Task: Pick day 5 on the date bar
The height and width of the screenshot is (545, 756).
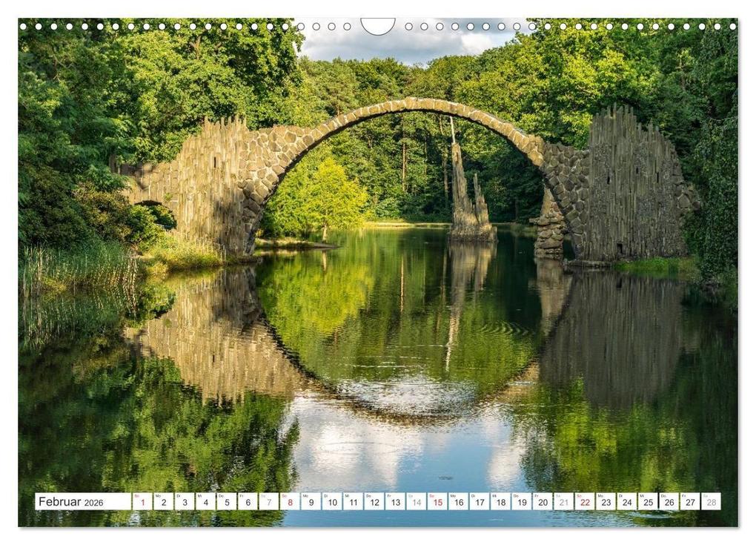Action: 227,501
